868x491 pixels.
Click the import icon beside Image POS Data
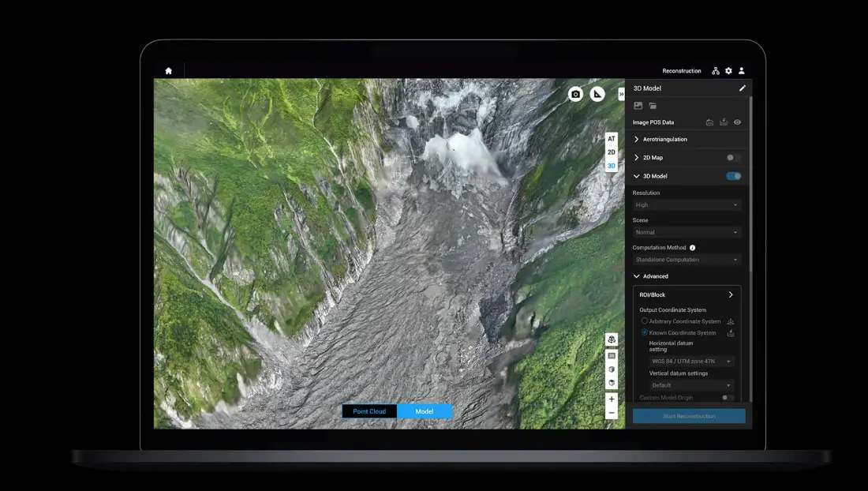(724, 122)
